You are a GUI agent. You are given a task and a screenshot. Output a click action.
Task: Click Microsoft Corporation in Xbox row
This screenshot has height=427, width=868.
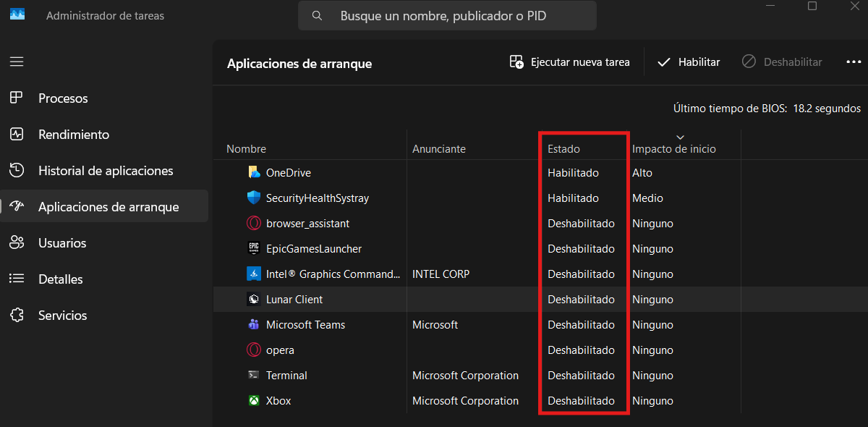(x=465, y=400)
